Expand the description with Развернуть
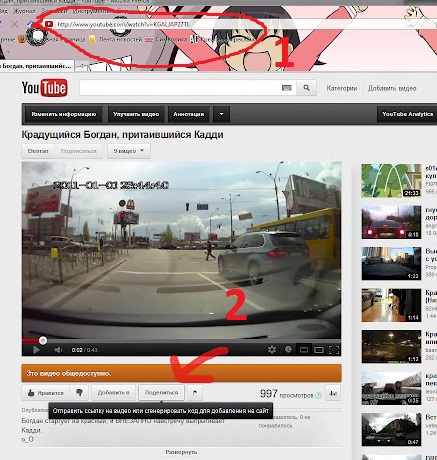The image size is (437, 460). point(181,452)
